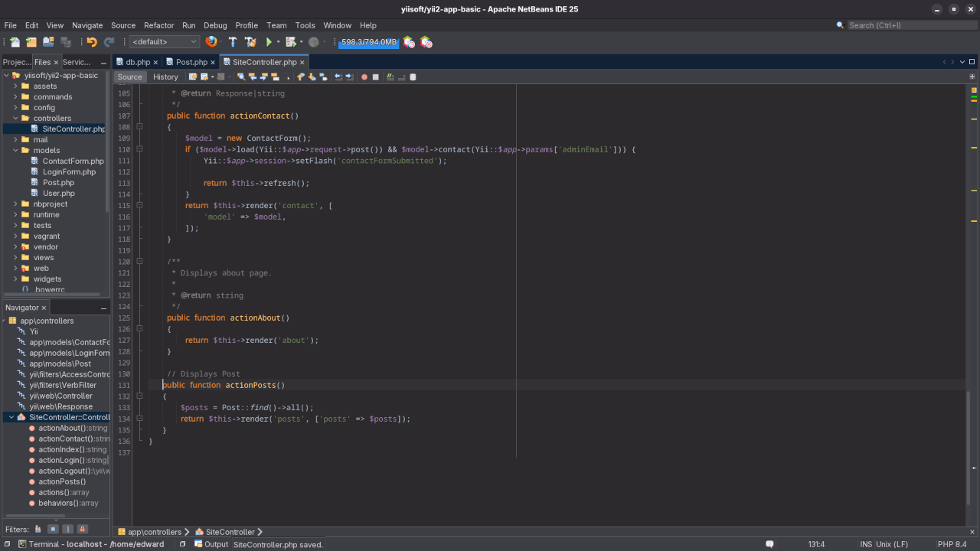Click the Undo arrow in main toolbar
980x551 pixels.
92,42
